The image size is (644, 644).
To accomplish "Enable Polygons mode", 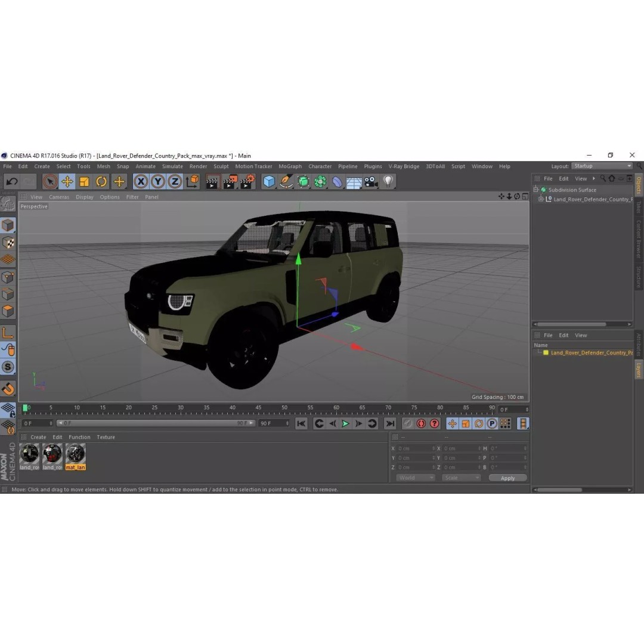I will click(8, 311).
